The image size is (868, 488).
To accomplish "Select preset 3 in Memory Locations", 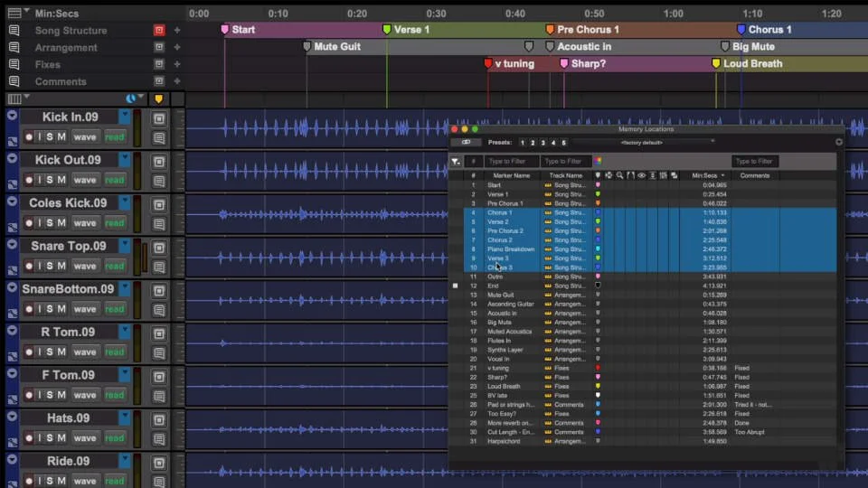I will tap(543, 143).
